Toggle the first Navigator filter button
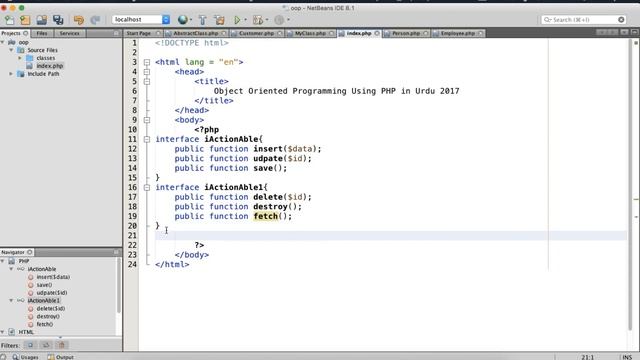This screenshot has height=360, width=640. pos(30,345)
